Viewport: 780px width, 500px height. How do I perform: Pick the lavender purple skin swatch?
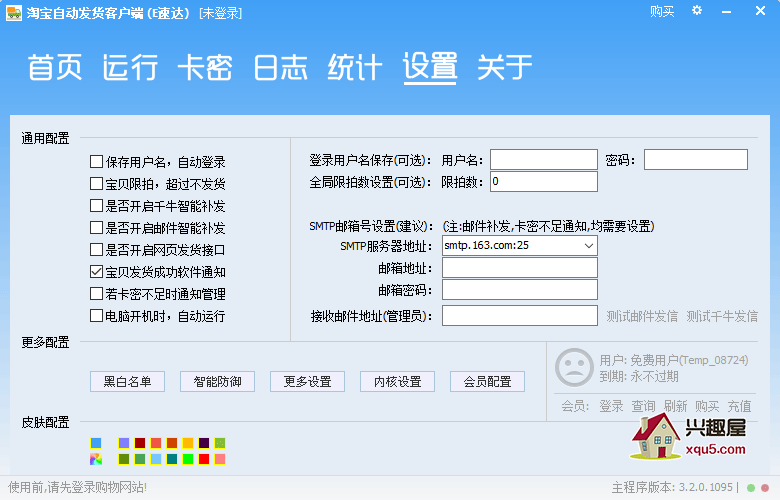click(124, 443)
